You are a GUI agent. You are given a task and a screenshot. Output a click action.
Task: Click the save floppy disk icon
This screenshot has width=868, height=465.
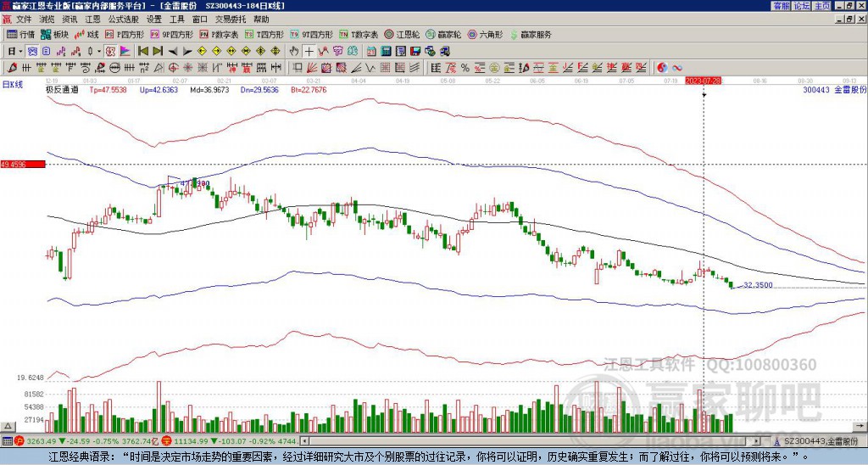pyautogui.click(x=415, y=52)
